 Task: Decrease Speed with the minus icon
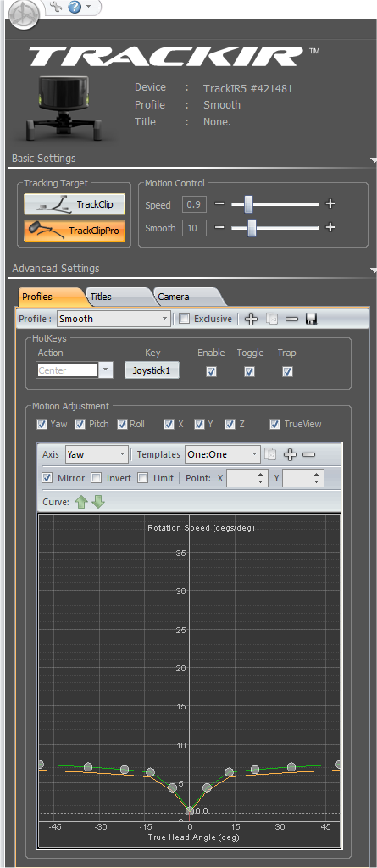click(219, 204)
